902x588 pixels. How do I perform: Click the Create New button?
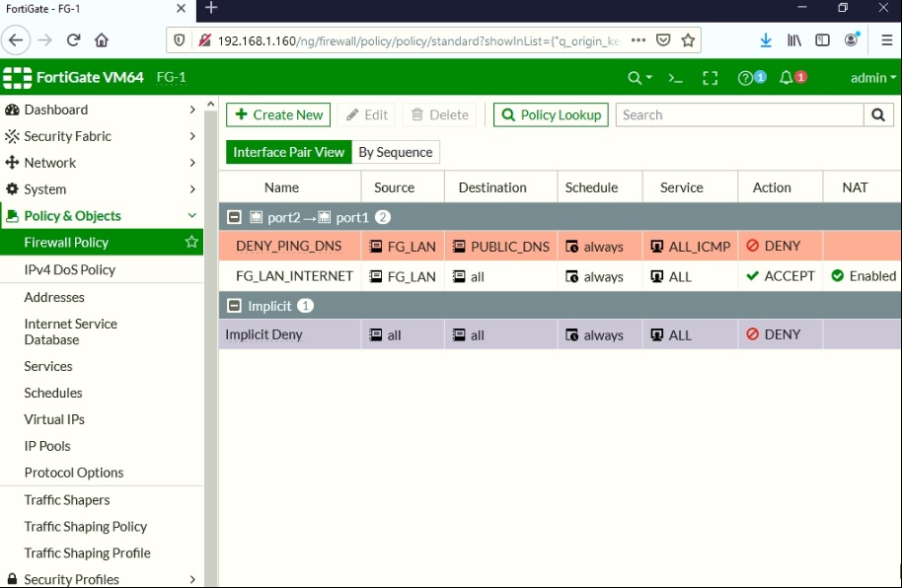click(x=277, y=114)
